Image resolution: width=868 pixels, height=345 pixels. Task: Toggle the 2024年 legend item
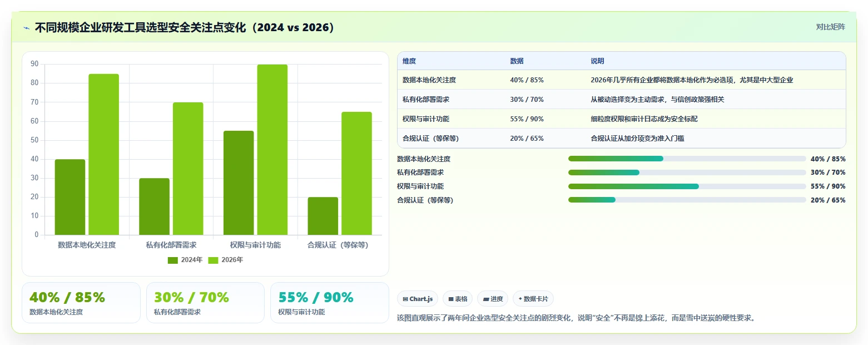coord(185,260)
